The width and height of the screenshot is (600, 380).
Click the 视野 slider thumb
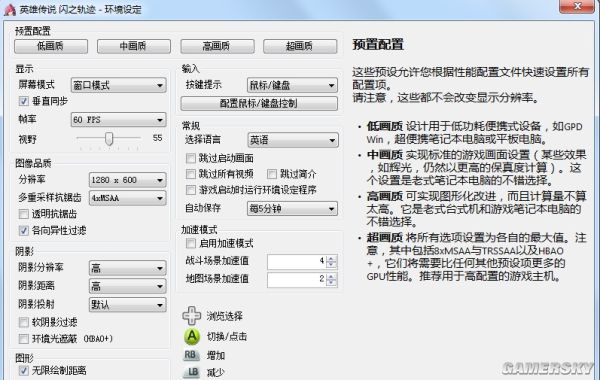tap(109, 139)
